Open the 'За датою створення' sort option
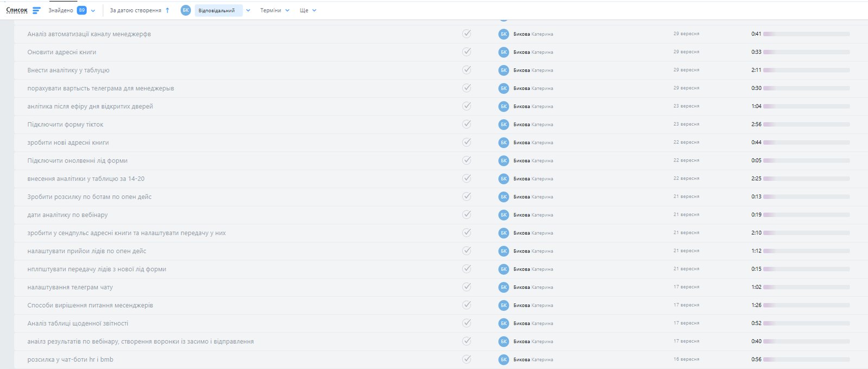The height and width of the screenshot is (369, 868). click(x=136, y=10)
